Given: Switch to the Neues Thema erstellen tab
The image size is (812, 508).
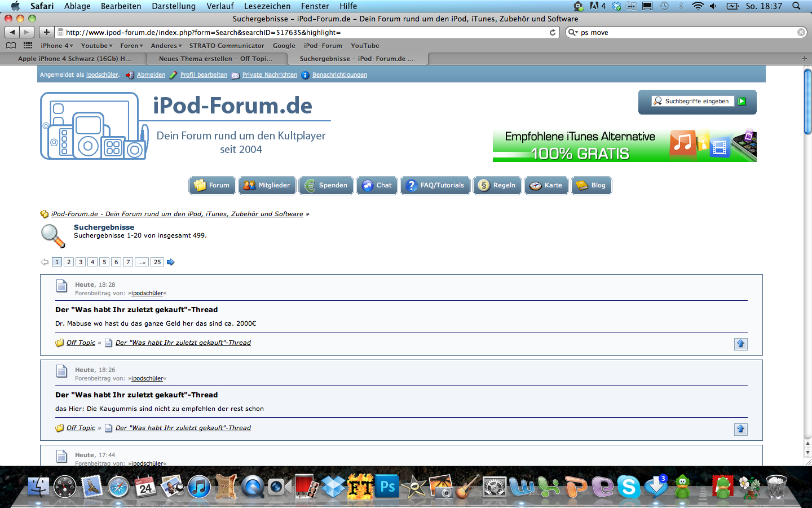Looking at the screenshot, I should point(216,59).
